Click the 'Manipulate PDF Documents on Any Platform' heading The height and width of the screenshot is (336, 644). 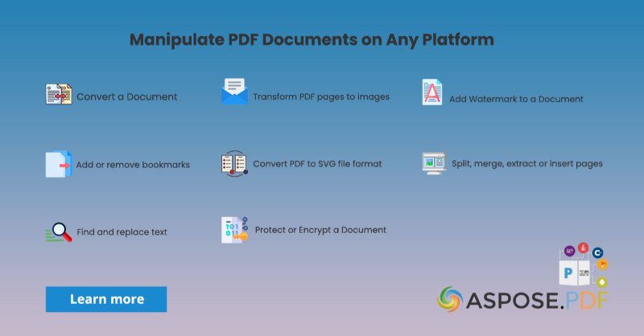pyautogui.click(x=312, y=40)
